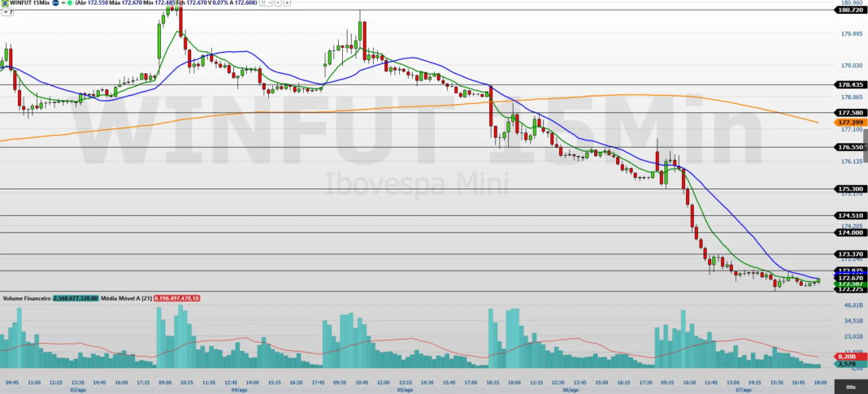Click the WINFUT 15Min chart title
This screenshot has height=394, width=868.
click(x=29, y=2)
